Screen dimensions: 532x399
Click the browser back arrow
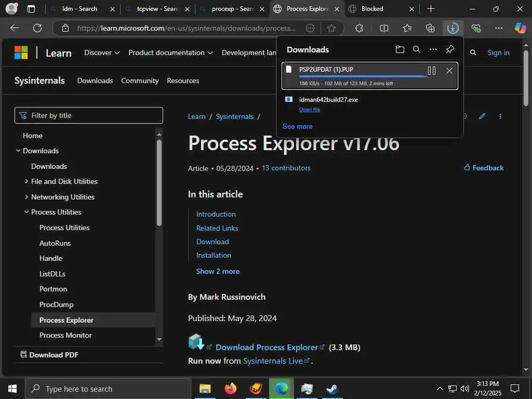(14, 28)
